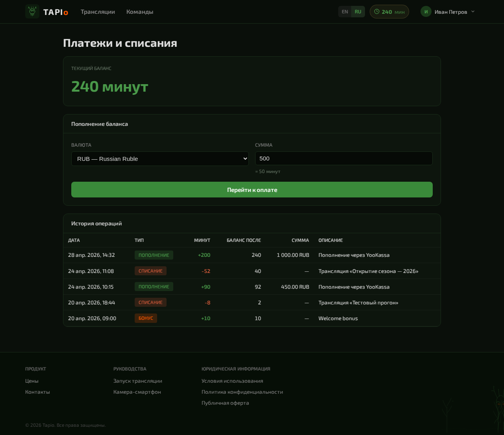Click the БАЛАНС ПОСЛЕ column header
Screen dimensions: 504x435
click(244, 240)
